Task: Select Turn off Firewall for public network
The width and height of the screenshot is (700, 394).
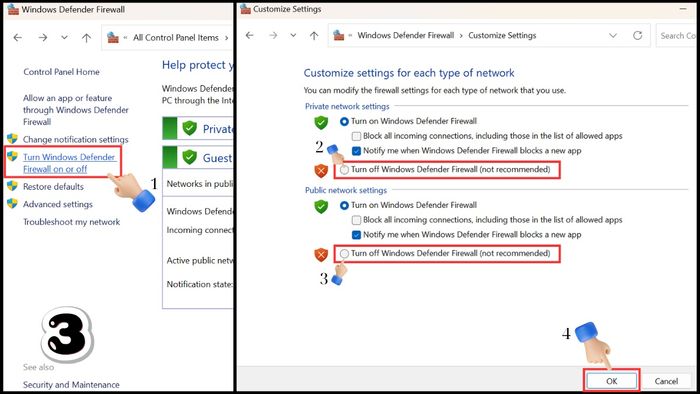Action: click(x=344, y=254)
